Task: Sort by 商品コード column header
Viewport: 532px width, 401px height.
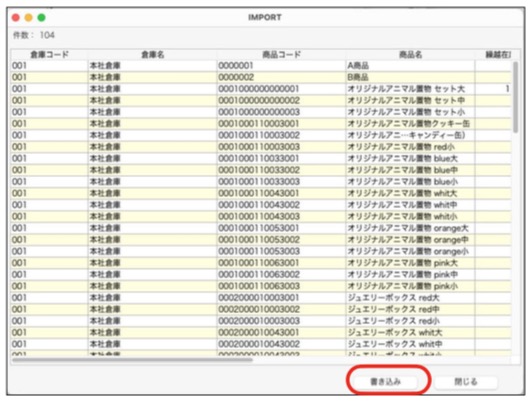Action: (281, 54)
